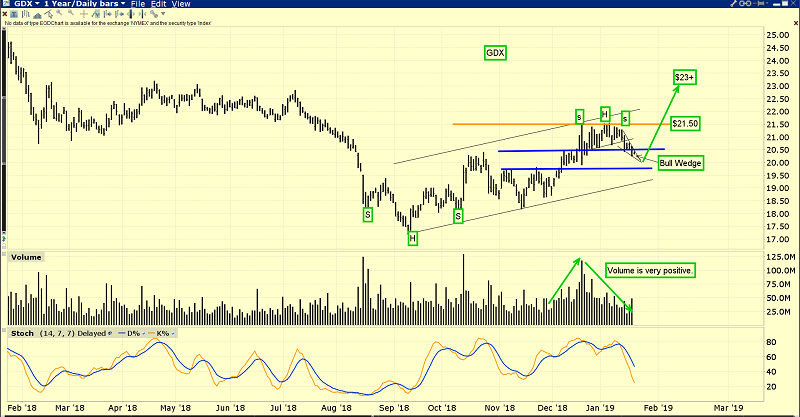
Task: Open the File menu
Action: [x=138, y=4]
